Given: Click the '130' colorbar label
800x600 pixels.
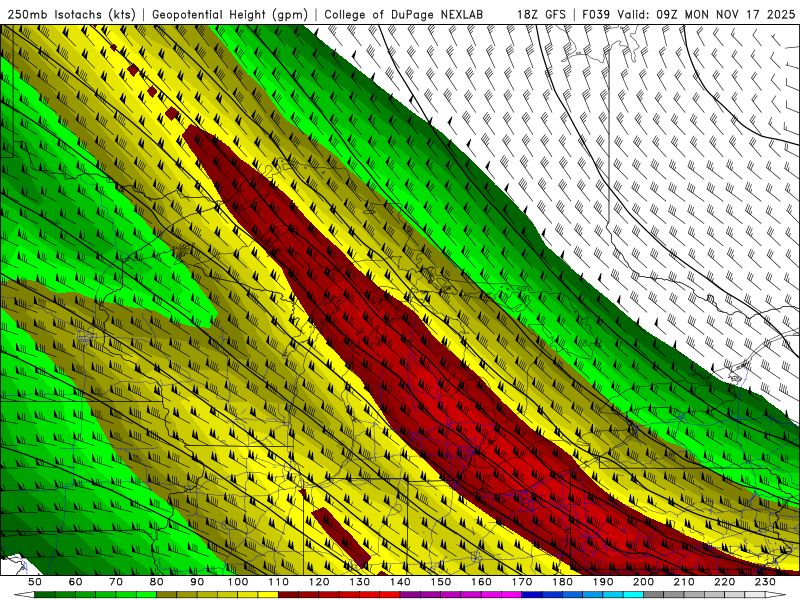Looking at the screenshot, I should point(360,582).
